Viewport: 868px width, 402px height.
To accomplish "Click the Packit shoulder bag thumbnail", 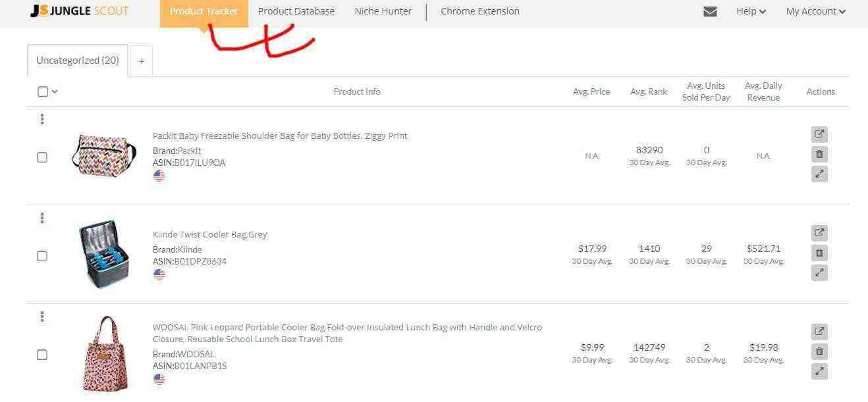I will [103, 155].
